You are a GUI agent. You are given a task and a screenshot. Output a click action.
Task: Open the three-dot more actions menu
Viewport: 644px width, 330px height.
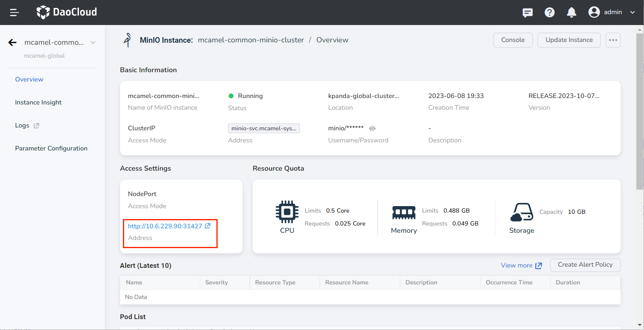coord(613,40)
